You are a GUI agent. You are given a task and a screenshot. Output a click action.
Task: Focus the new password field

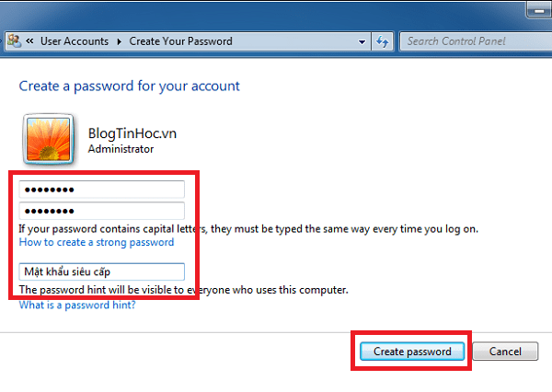(x=102, y=190)
